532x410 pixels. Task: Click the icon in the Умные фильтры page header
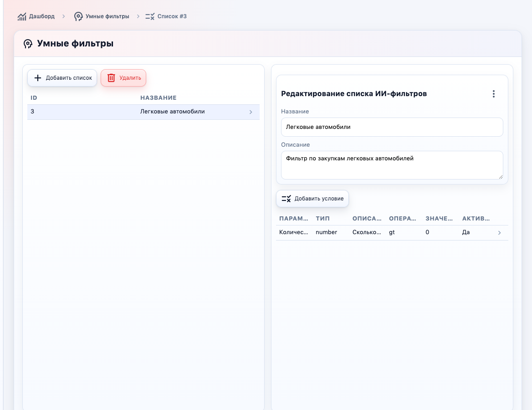pyautogui.click(x=28, y=44)
